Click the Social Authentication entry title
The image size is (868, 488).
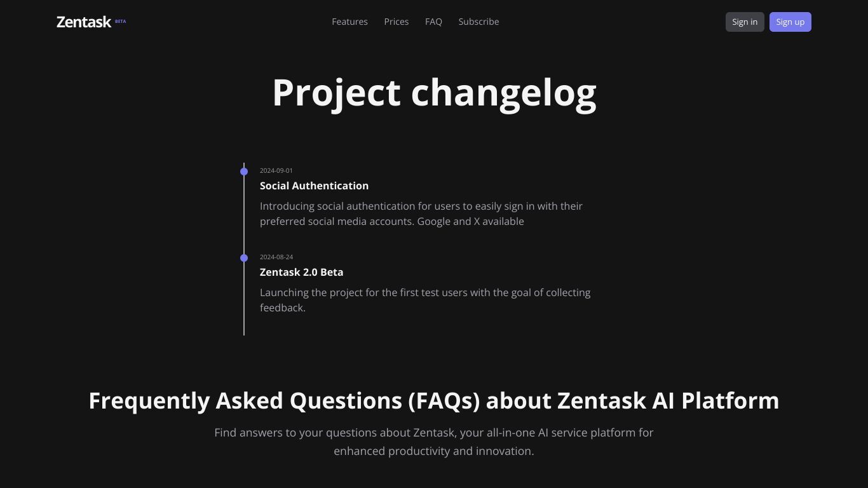(314, 186)
